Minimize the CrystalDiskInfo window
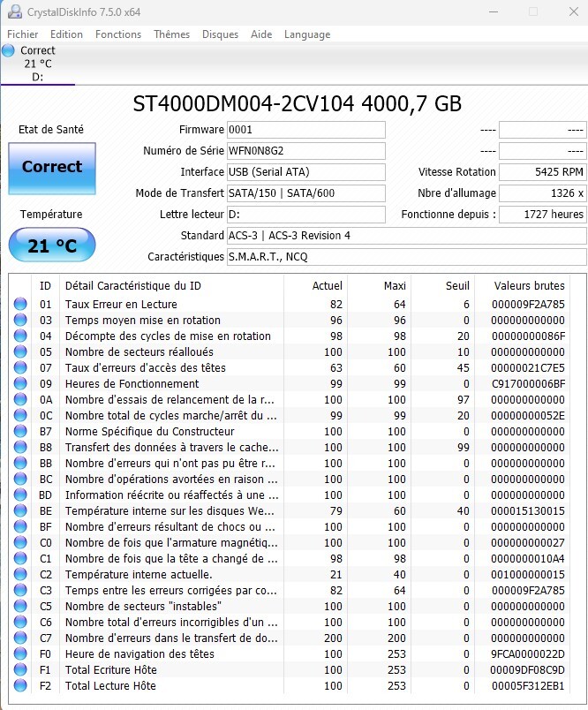The height and width of the screenshot is (710, 588). pyautogui.click(x=494, y=11)
